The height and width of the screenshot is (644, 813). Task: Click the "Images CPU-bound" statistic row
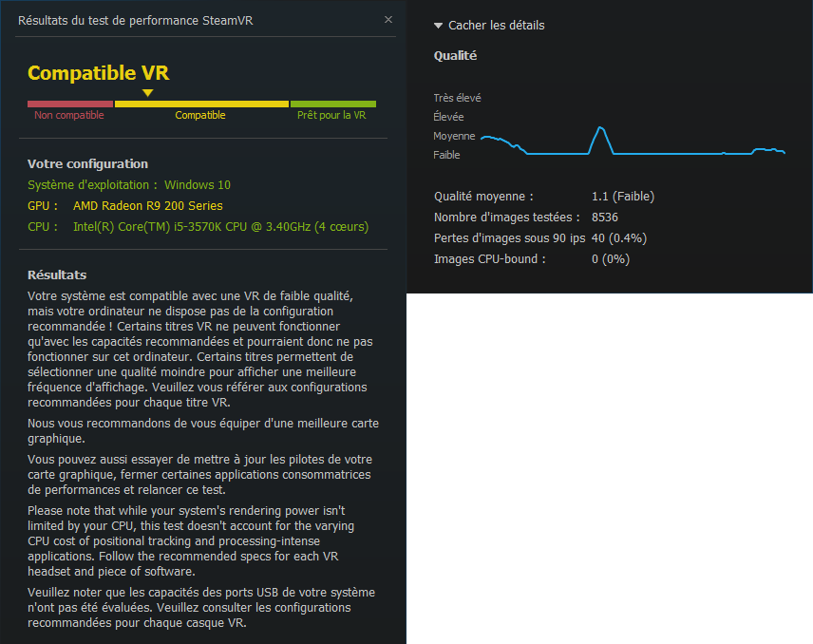[531, 259]
